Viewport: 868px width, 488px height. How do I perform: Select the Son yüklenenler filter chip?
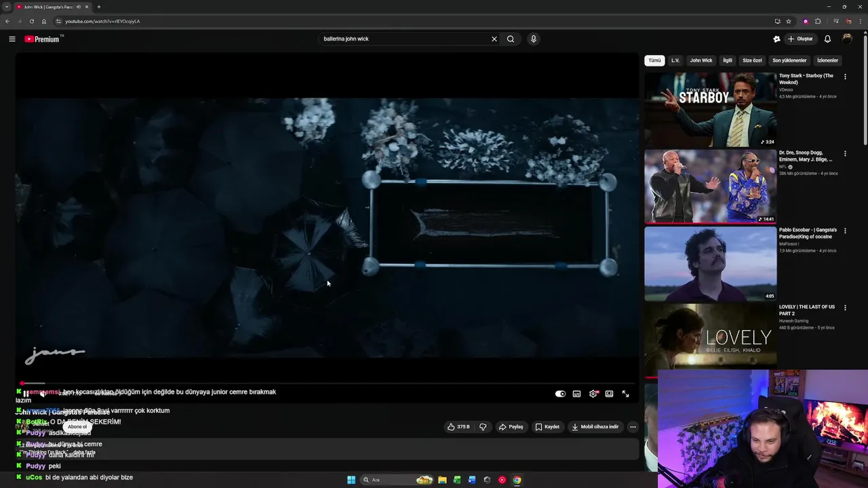(789, 60)
